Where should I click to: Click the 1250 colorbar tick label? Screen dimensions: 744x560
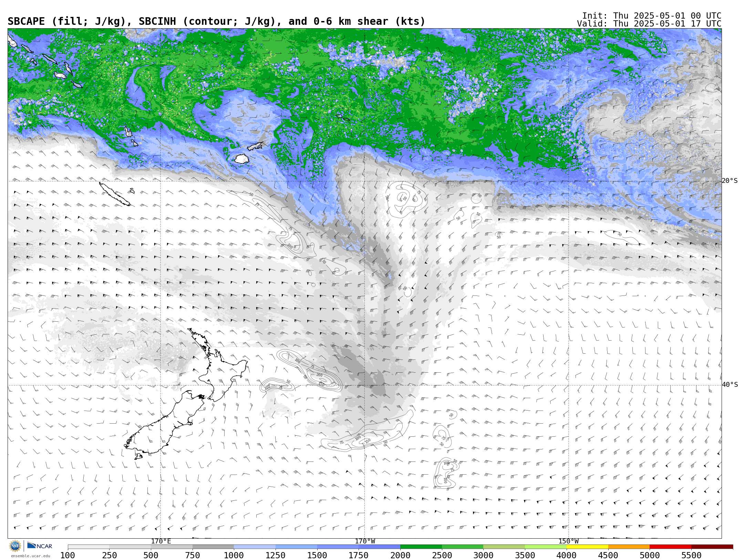coord(276,556)
